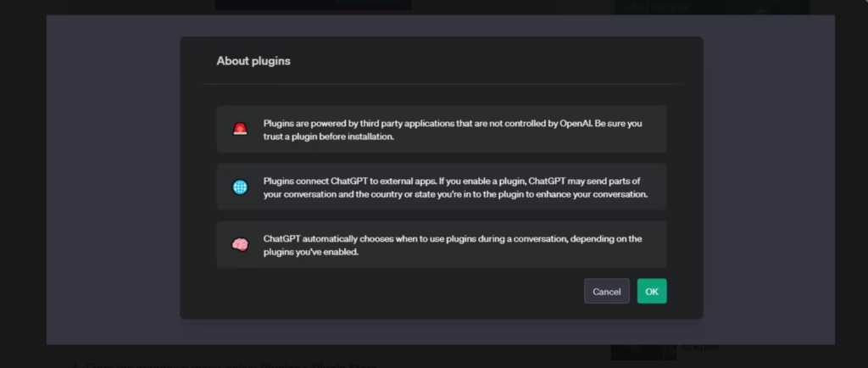868x368 pixels.
Task: Click the external apps connection notice text
Action: (455, 187)
